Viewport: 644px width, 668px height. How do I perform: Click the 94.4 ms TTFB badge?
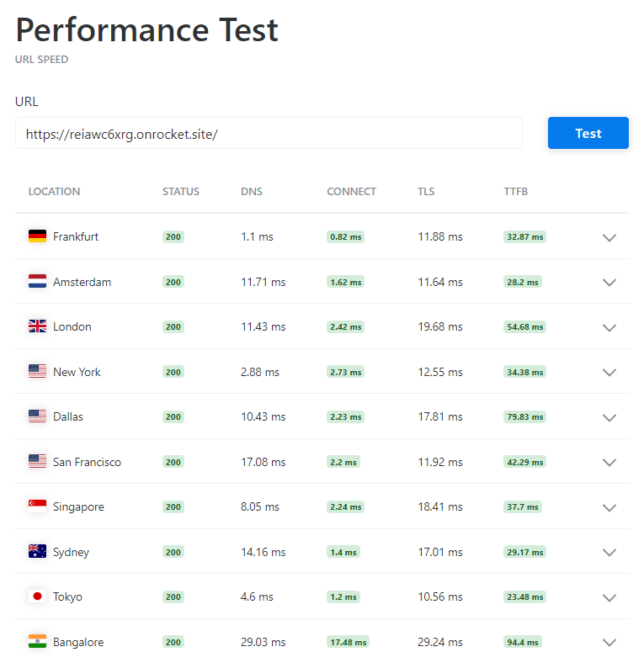click(x=522, y=642)
